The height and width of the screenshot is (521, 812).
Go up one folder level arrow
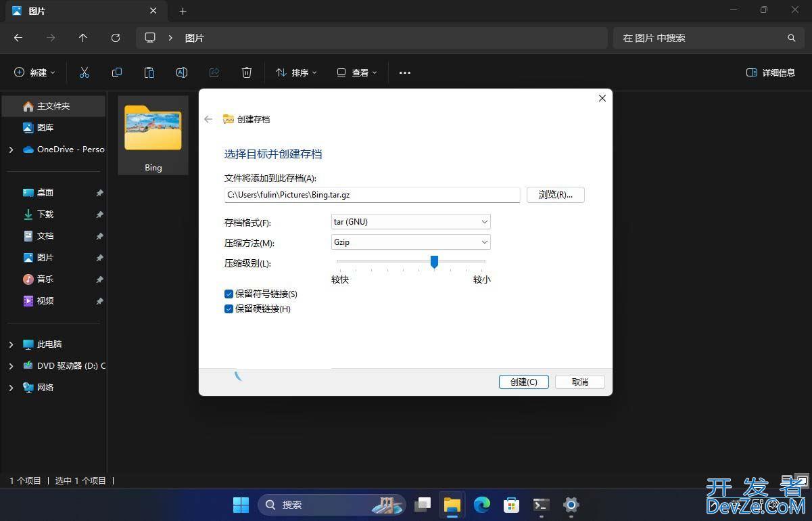coord(83,38)
